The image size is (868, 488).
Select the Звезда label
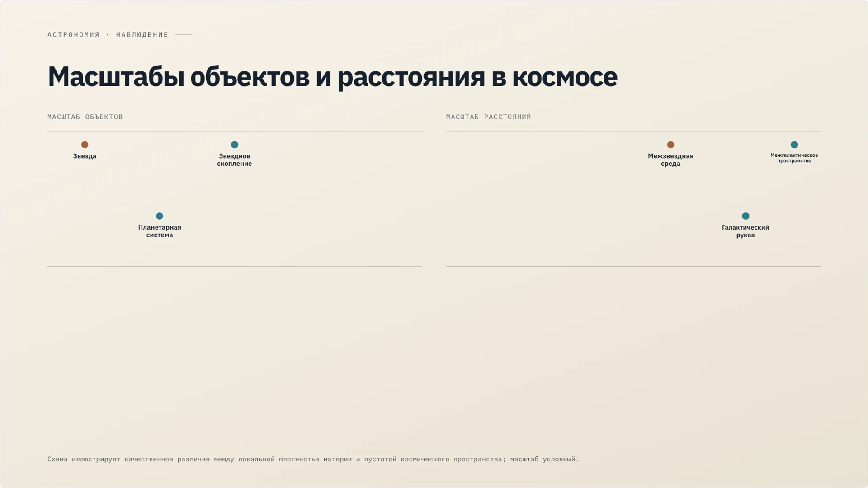tap(85, 156)
